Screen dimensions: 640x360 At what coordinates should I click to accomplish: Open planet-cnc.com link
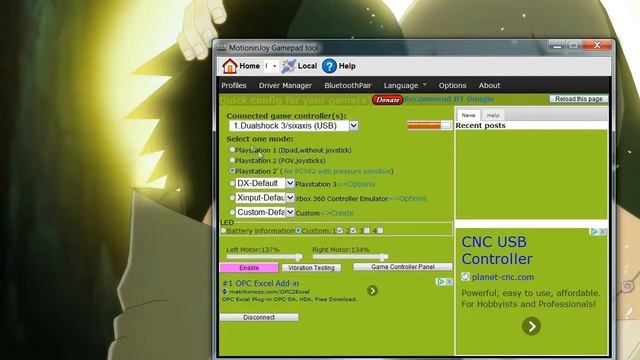tap(502, 277)
